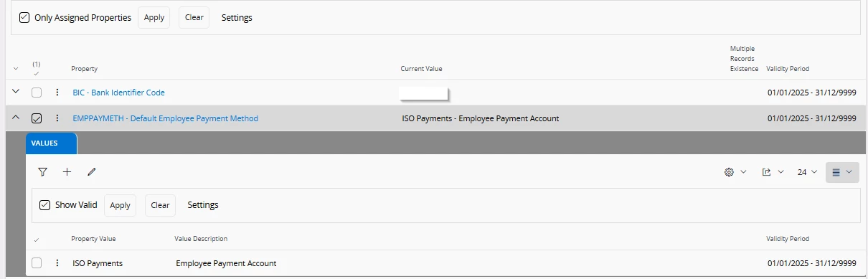The width and height of the screenshot is (868, 279).
Task: Open list view layout selector
Action: [x=842, y=172]
